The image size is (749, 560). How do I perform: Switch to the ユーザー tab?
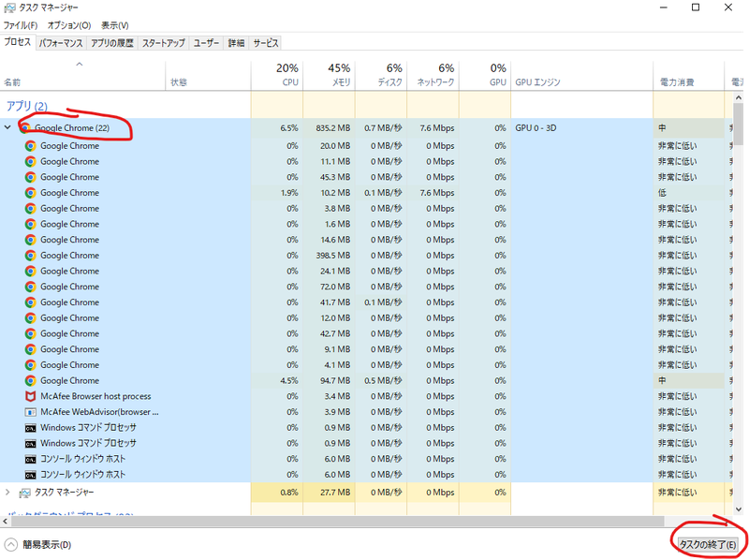click(206, 43)
